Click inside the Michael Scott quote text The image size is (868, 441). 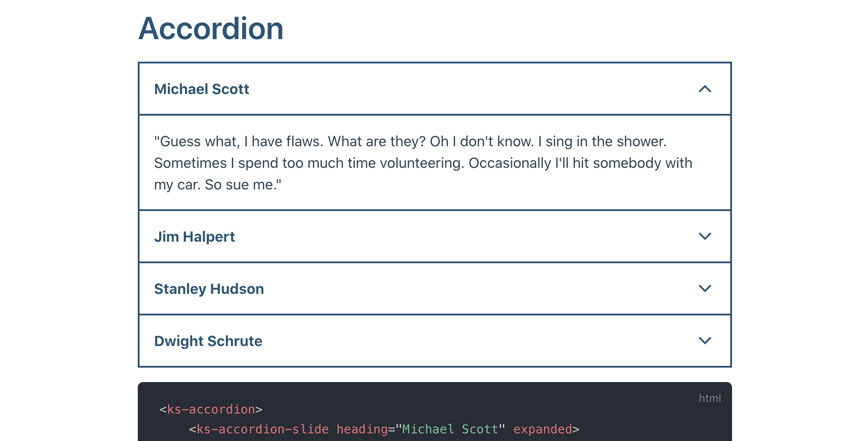405,162
